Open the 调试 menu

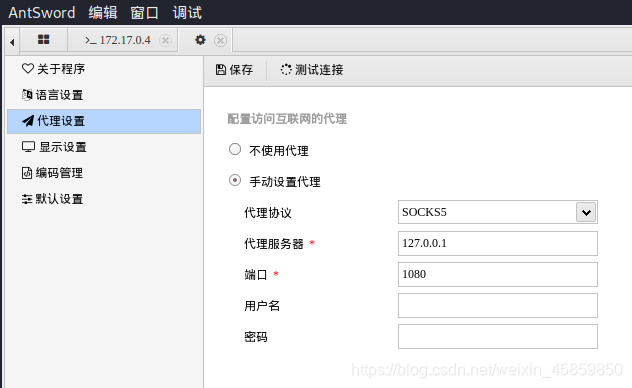(x=187, y=12)
